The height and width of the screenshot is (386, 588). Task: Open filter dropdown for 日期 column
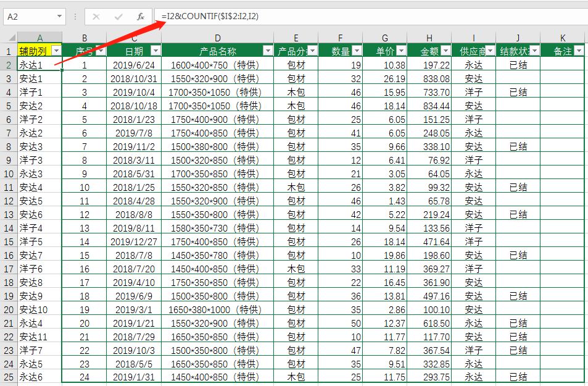pyautogui.click(x=155, y=51)
